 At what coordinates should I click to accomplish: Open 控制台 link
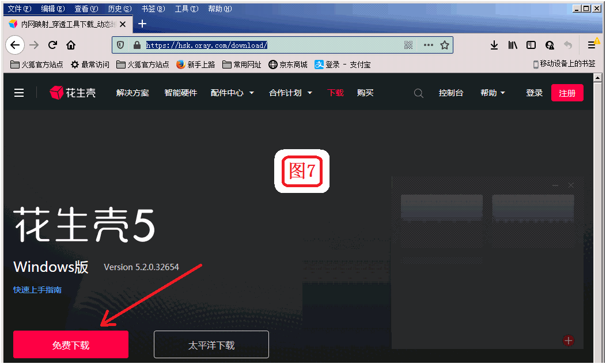pos(450,93)
